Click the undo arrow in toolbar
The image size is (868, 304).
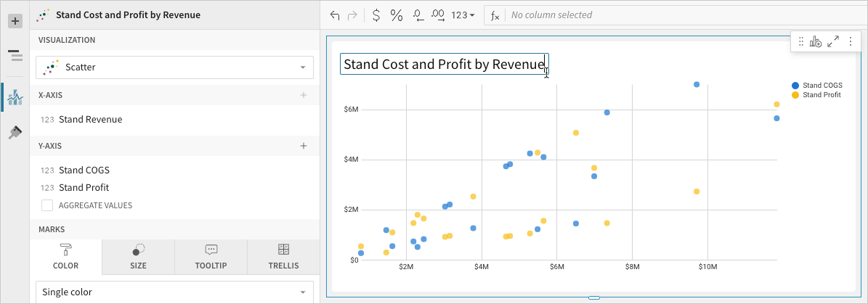point(334,15)
